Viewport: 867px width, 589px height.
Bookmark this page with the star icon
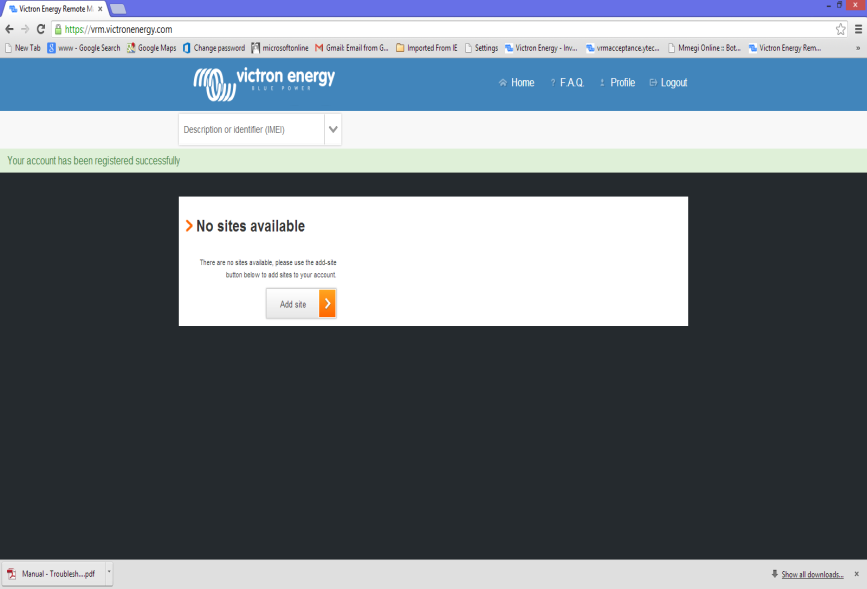coord(841,30)
